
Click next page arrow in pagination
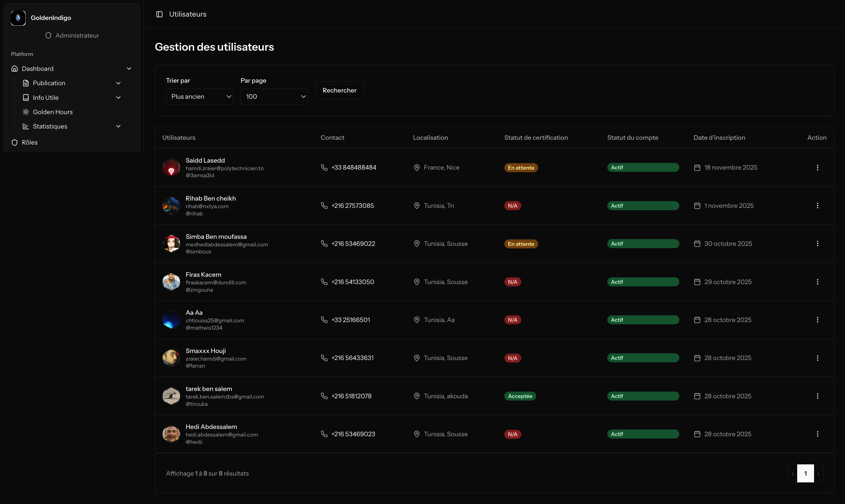click(819, 473)
